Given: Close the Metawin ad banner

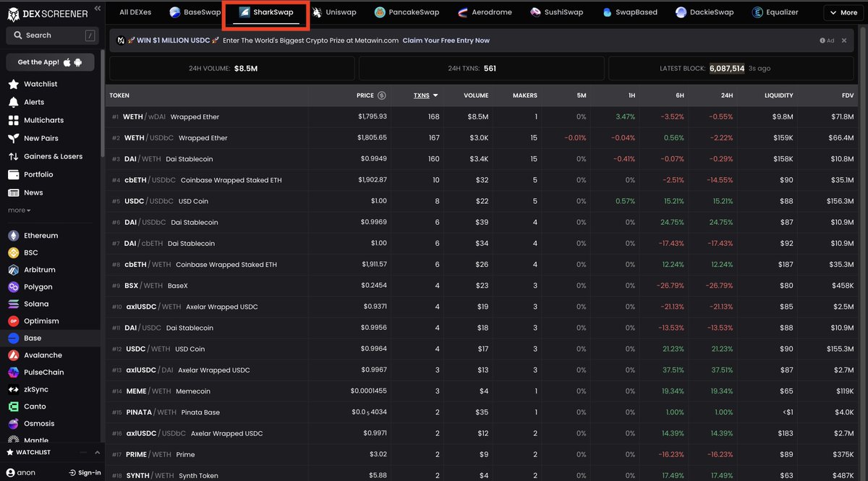Looking at the screenshot, I should [x=843, y=41].
